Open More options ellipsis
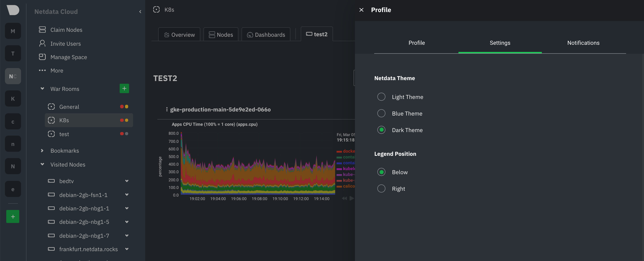Screen dimensions: 644x261 (x=42, y=71)
